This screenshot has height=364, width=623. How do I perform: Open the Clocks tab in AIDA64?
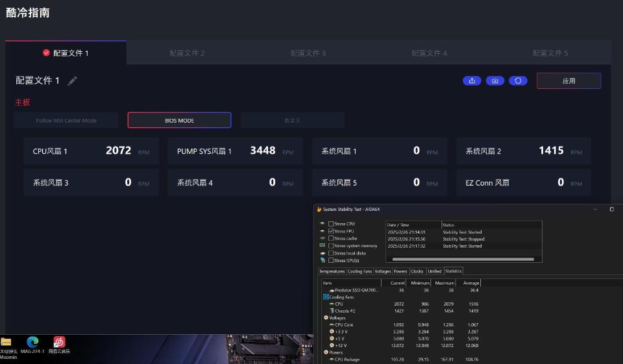[417, 271]
